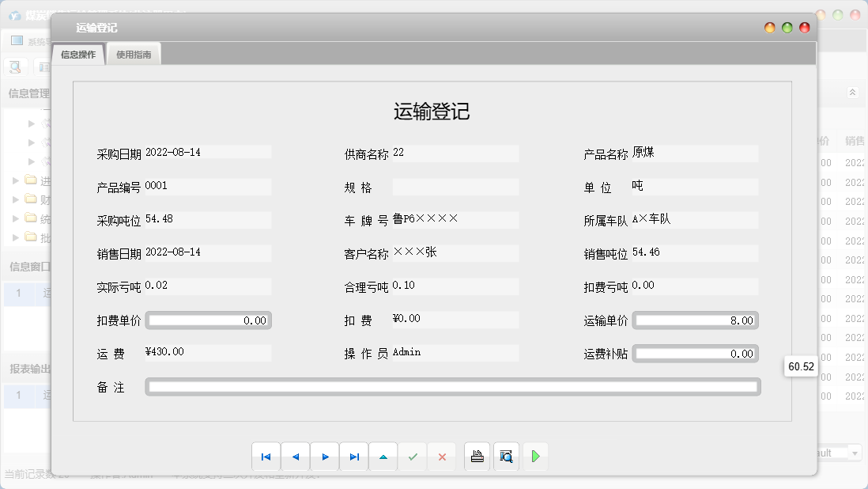Switch to the 使用指南 tab
The width and height of the screenshot is (868, 489).
[133, 55]
